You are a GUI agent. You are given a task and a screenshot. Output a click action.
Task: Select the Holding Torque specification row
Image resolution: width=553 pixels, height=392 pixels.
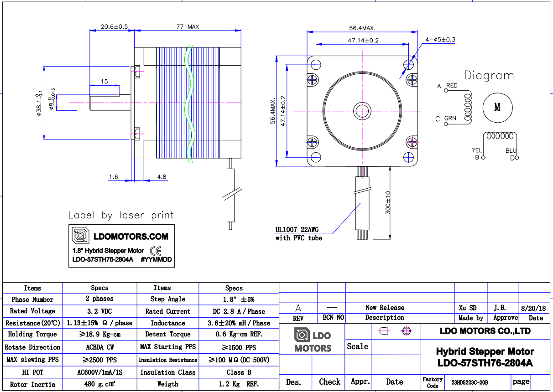point(32,335)
